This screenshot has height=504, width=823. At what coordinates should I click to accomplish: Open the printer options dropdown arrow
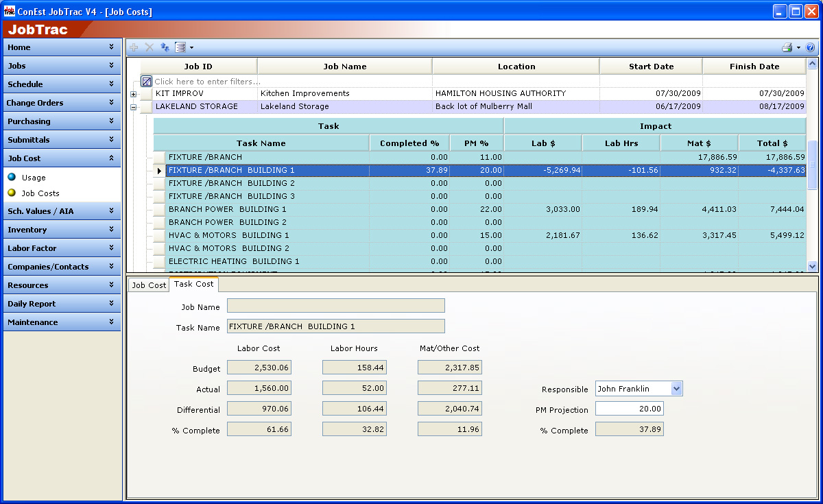(x=798, y=47)
